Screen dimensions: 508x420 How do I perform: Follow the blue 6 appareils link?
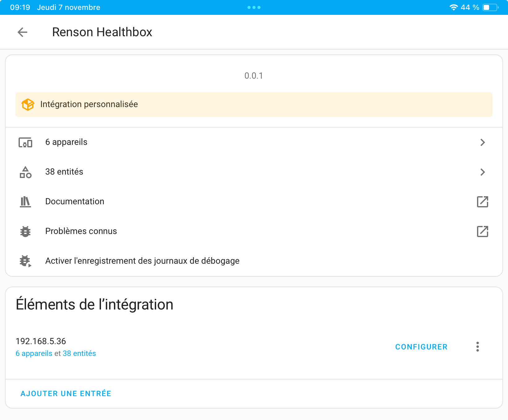pos(34,353)
